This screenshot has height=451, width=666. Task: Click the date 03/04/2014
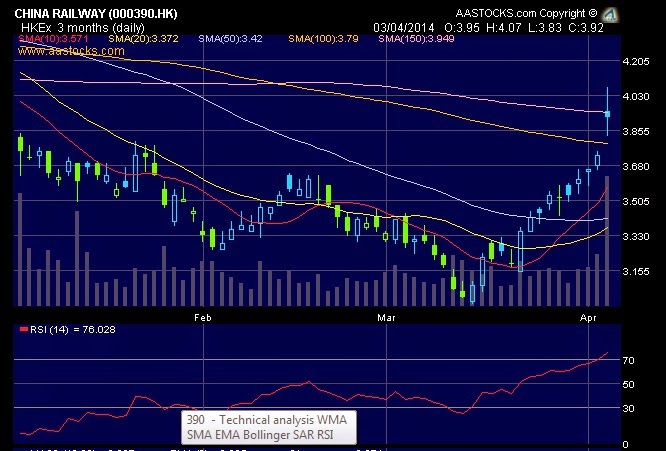[404, 28]
